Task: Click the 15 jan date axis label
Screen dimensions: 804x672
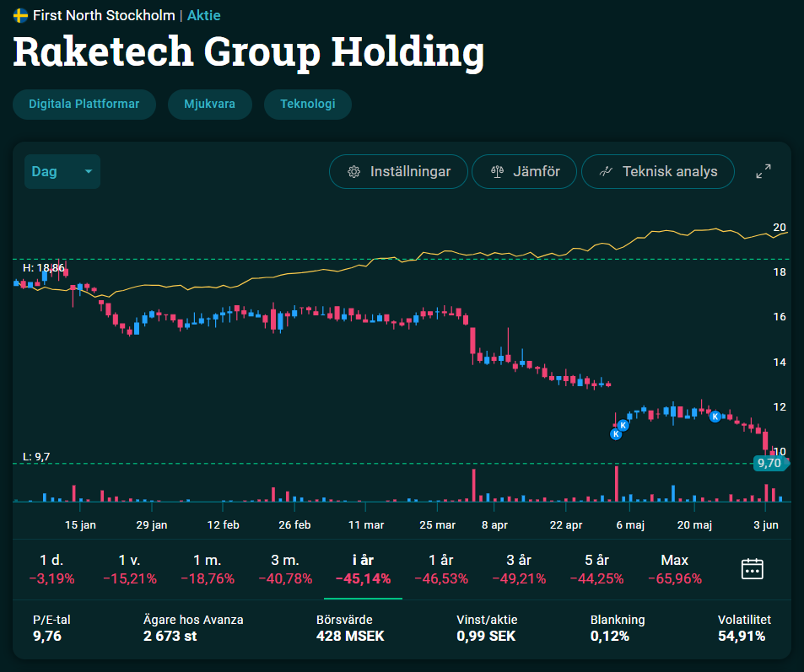Action: pos(80,525)
